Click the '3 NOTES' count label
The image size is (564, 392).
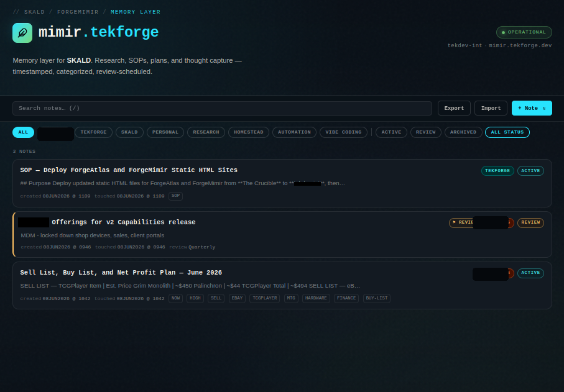coord(24,151)
